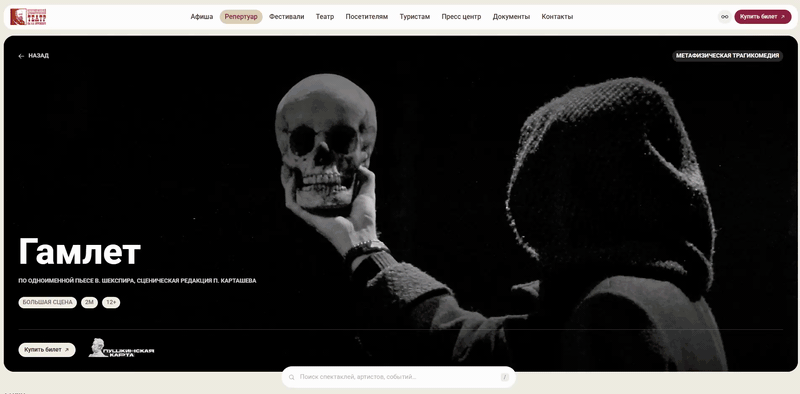Open the Фестивали section

(x=286, y=17)
